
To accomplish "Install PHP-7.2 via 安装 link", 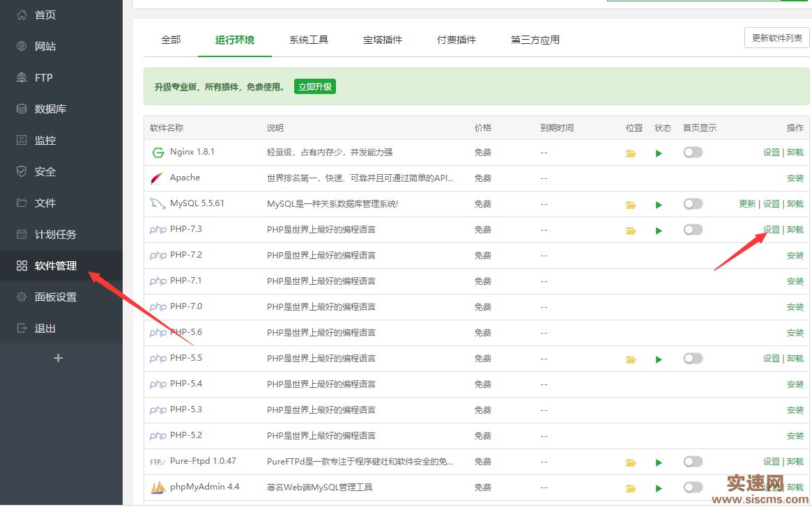I will pos(795,255).
